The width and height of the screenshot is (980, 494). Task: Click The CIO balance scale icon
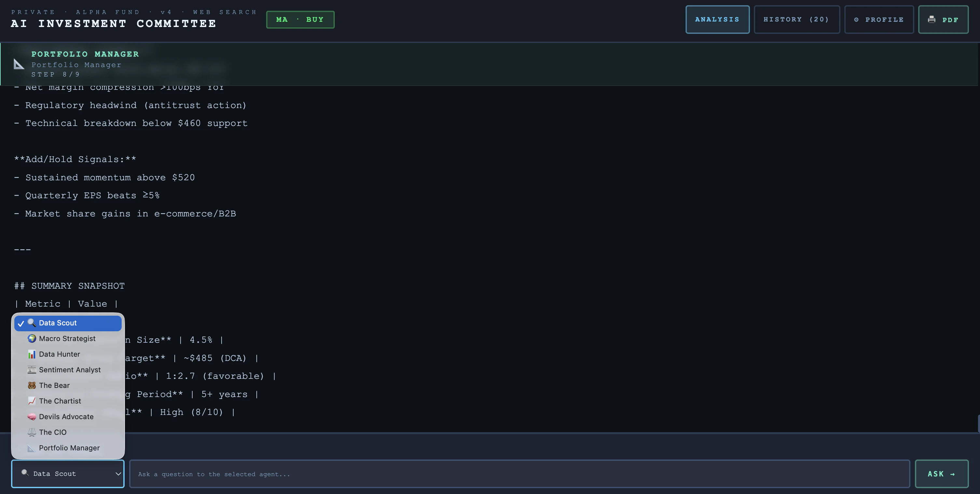pos(32,432)
